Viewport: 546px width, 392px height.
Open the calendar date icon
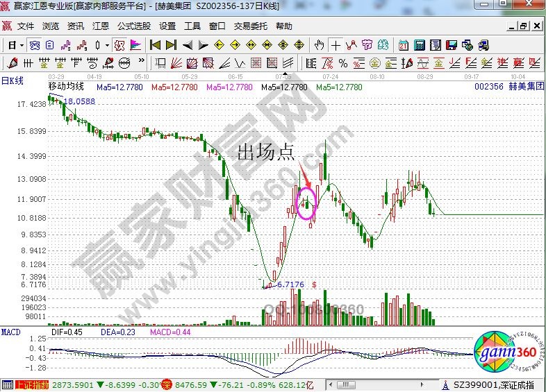(x=404, y=45)
